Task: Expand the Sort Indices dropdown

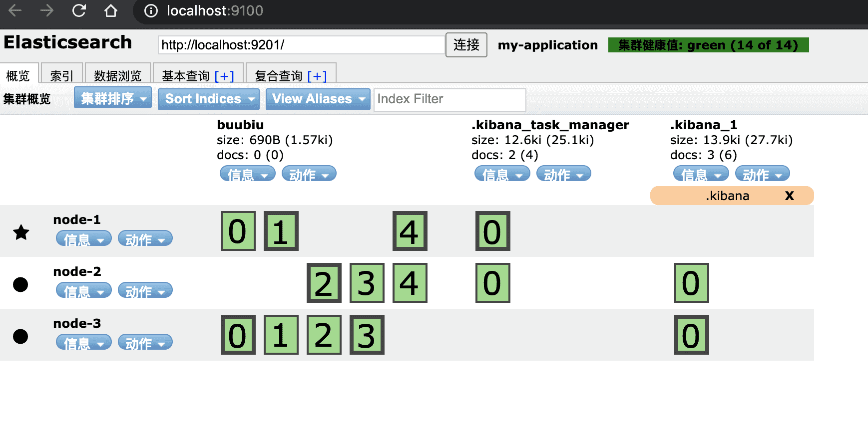Action: click(209, 99)
